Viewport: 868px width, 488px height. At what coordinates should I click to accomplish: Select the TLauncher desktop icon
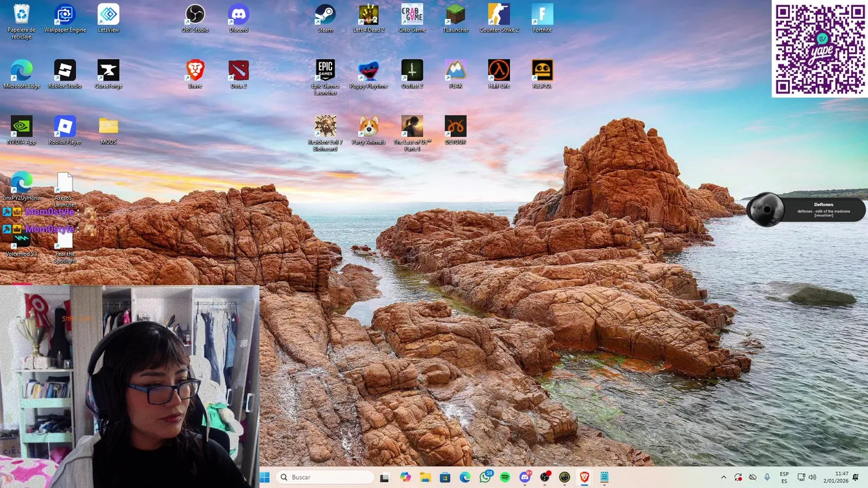tap(456, 18)
